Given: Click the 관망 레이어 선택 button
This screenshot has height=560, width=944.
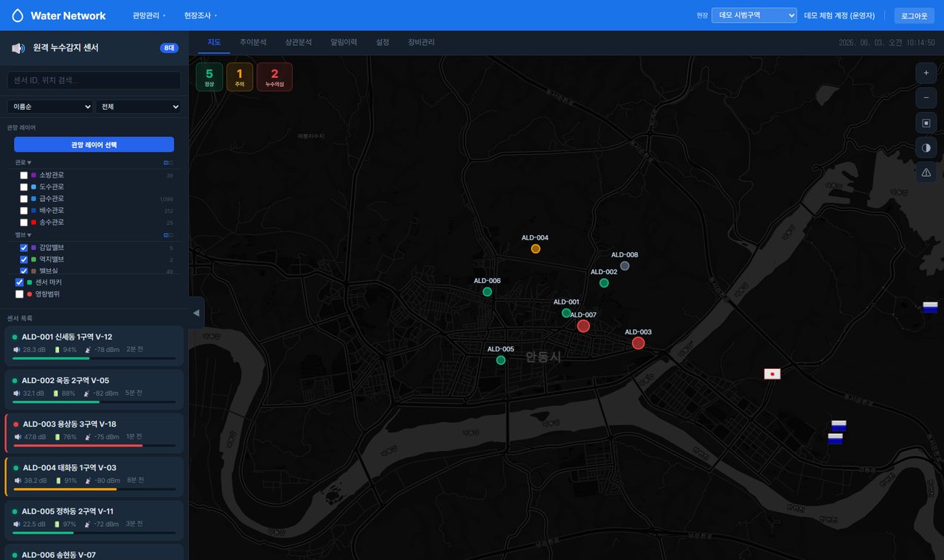Looking at the screenshot, I should (94, 145).
